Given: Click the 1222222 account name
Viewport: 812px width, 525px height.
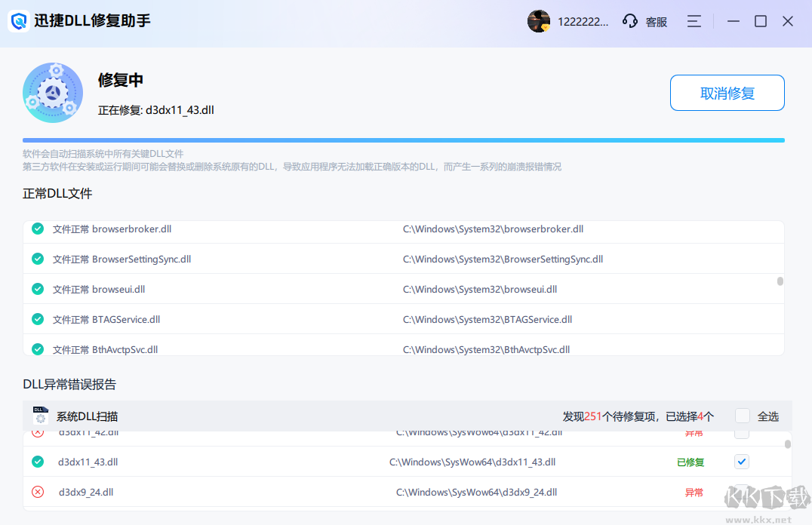Looking at the screenshot, I should [x=584, y=21].
